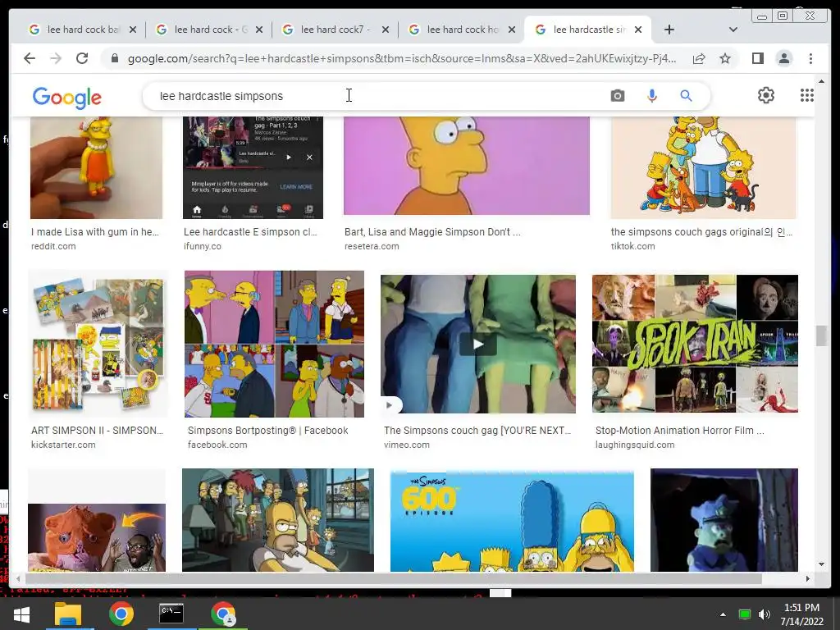Open Google quick settings gear

(765, 95)
